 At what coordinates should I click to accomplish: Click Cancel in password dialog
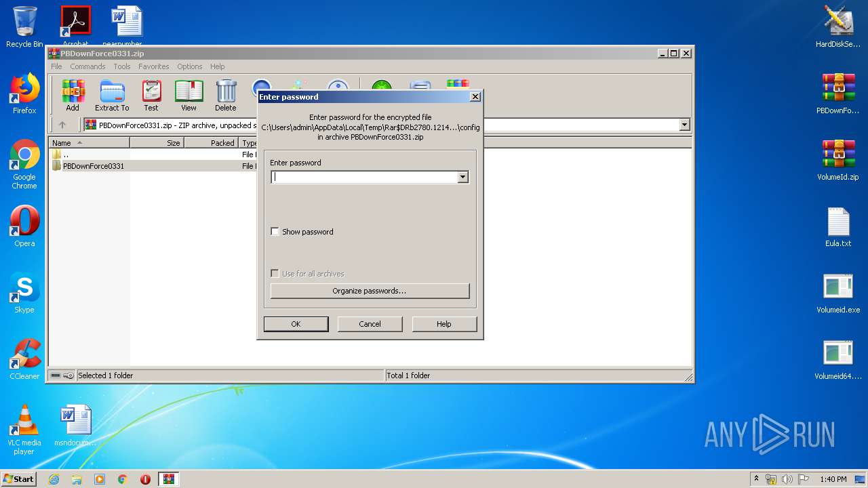370,324
